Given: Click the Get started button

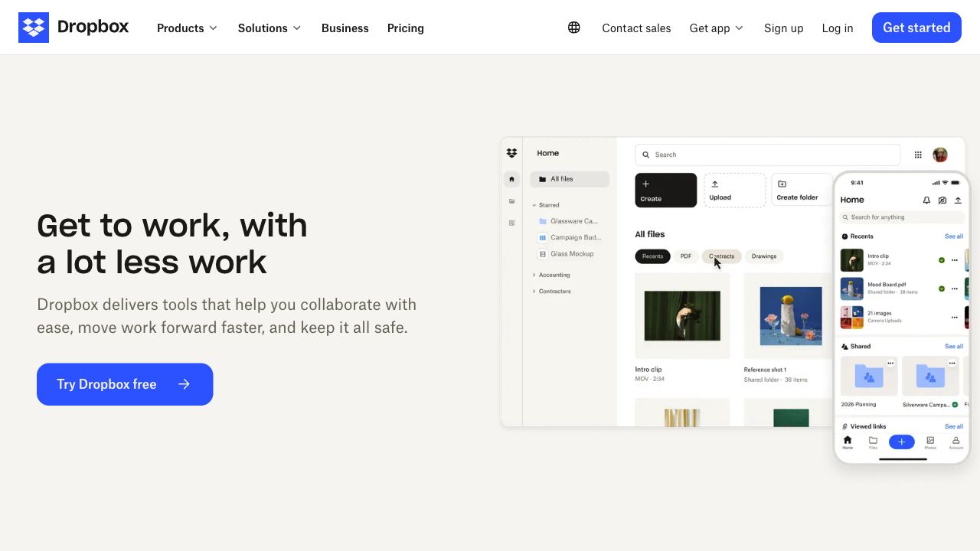Looking at the screenshot, I should tap(916, 28).
